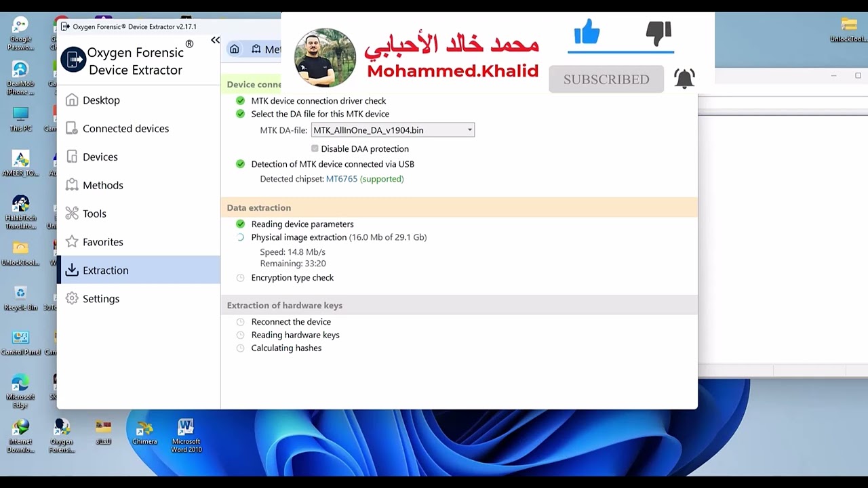The image size is (868, 488).
Task: Open the DearMob iPhone desktop shortcut
Action: click(x=20, y=78)
